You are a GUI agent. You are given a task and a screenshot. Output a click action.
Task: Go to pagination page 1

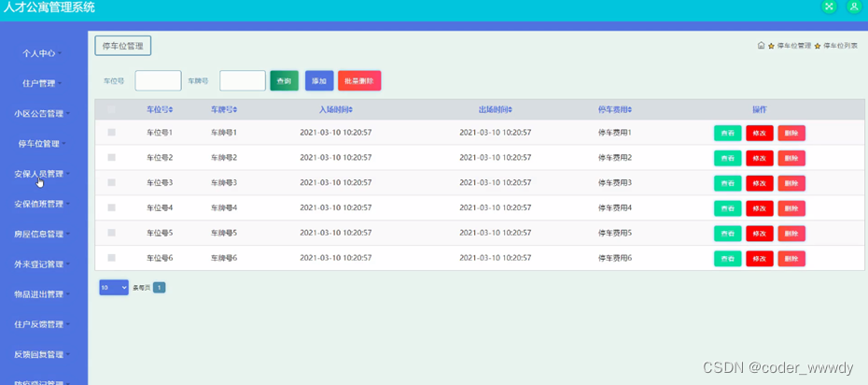coord(160,288)
